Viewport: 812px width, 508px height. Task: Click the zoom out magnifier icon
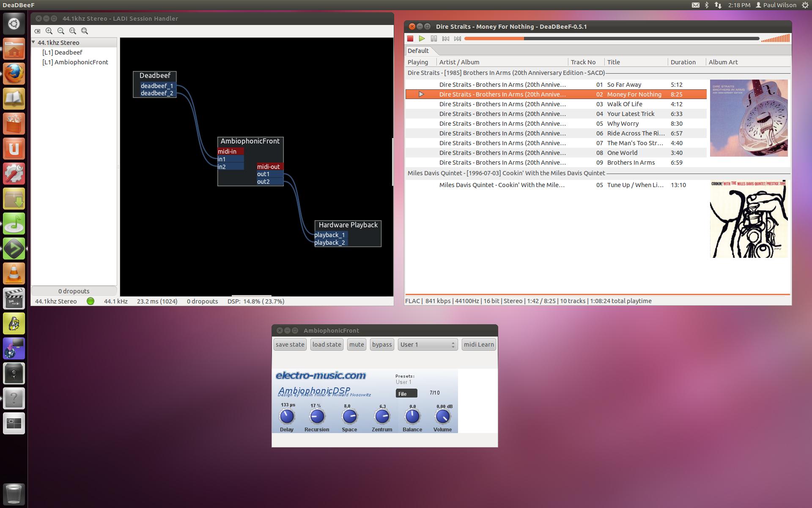click(x=61, y=31)
